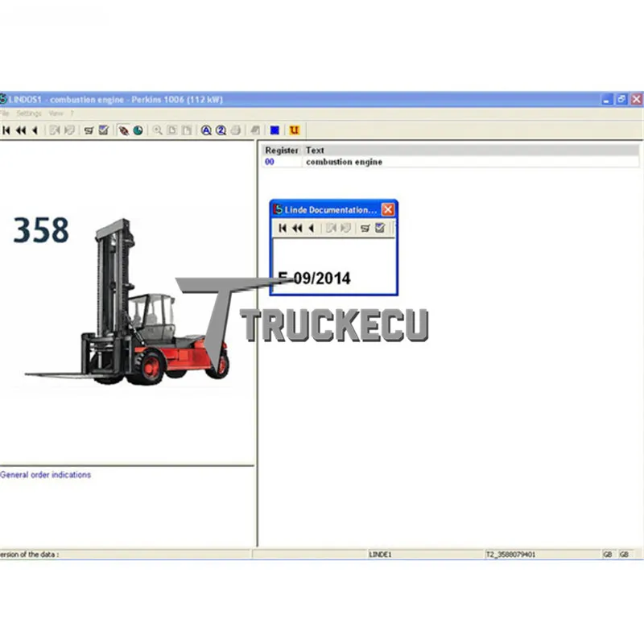
Task: Click the magnifier with letter A
Action: point(206,130)
